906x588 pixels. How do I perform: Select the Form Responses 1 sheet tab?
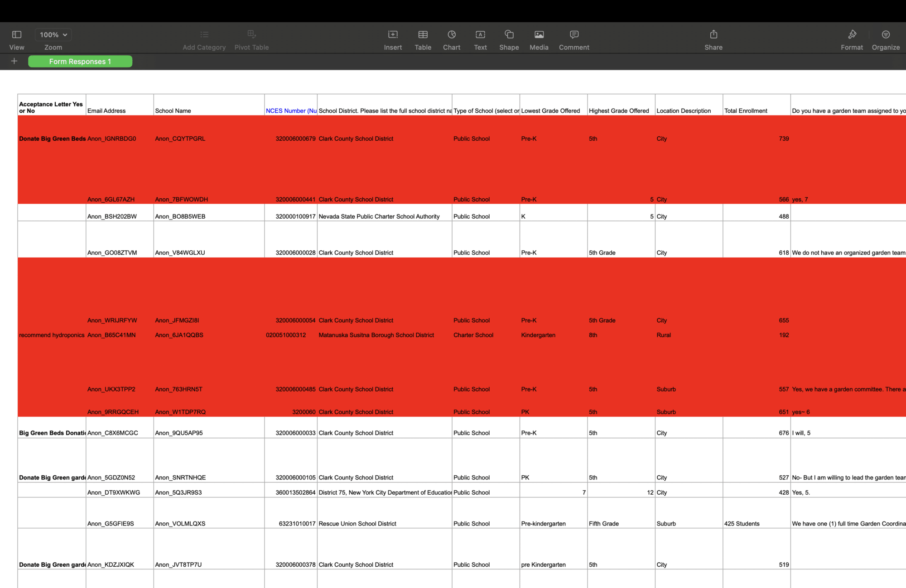coord(80,62)
